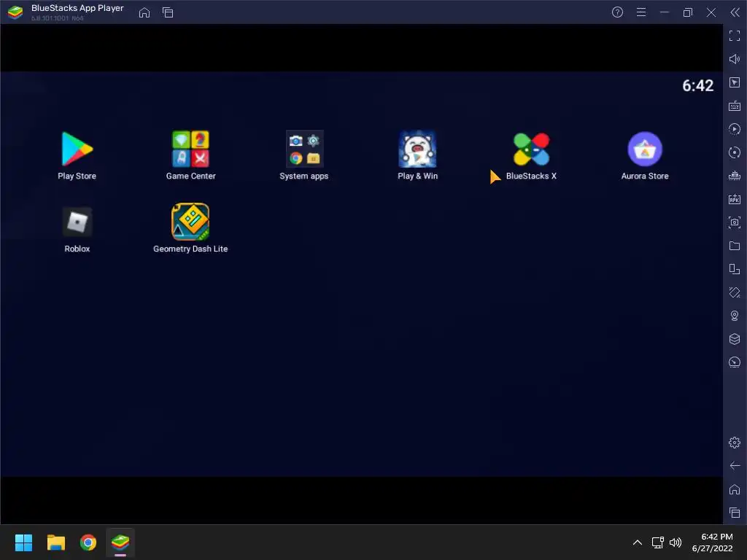Screen dimensions: 747x560
Task: Collapse the sidebar with the double-chevron
Action: coord(735,12)
